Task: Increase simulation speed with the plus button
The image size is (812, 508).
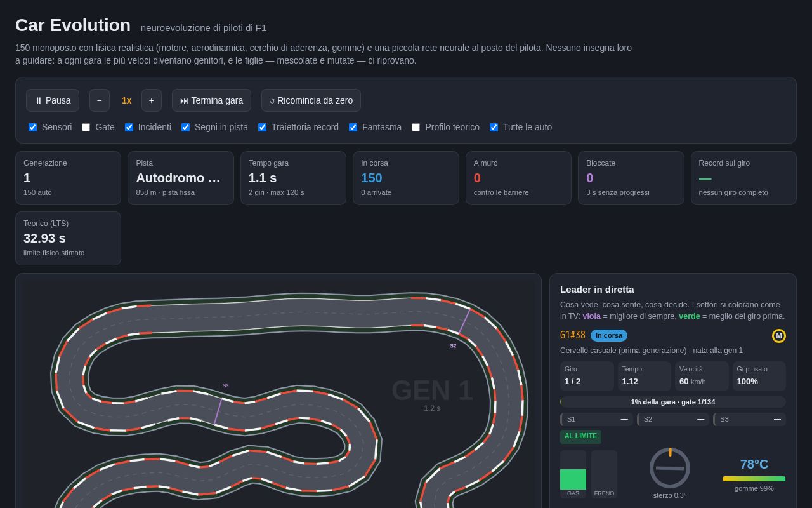Action: click(x=152, y=100)
